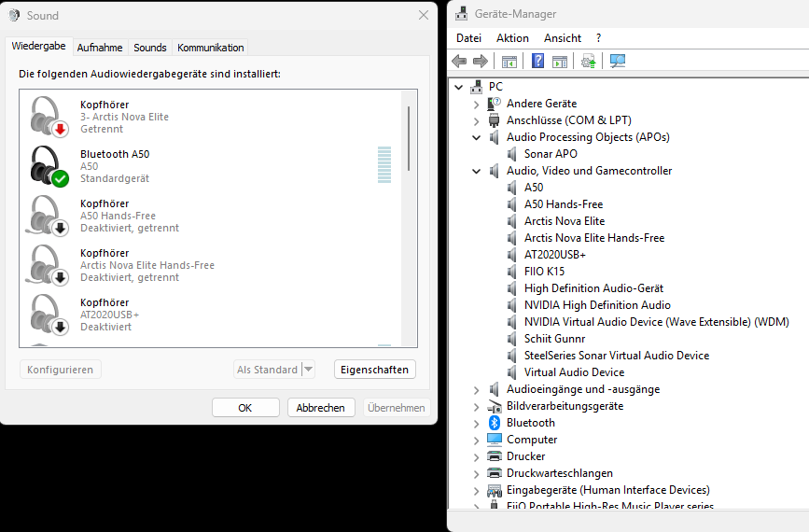Expand the Drucker node
The width and height of the screenshot is (809, 532).
tap(476, 457)
